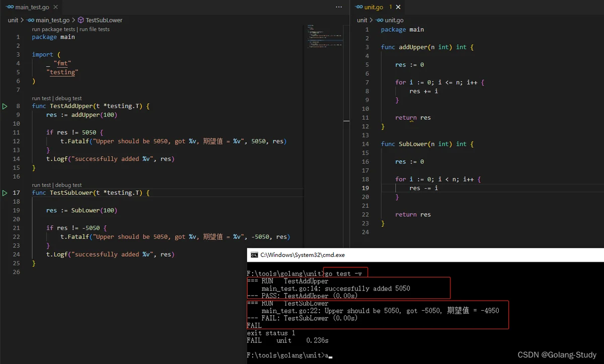Click the cmd.exe window title icon
The height and width of the screenshot is (364, 604).
click(255, 255)
